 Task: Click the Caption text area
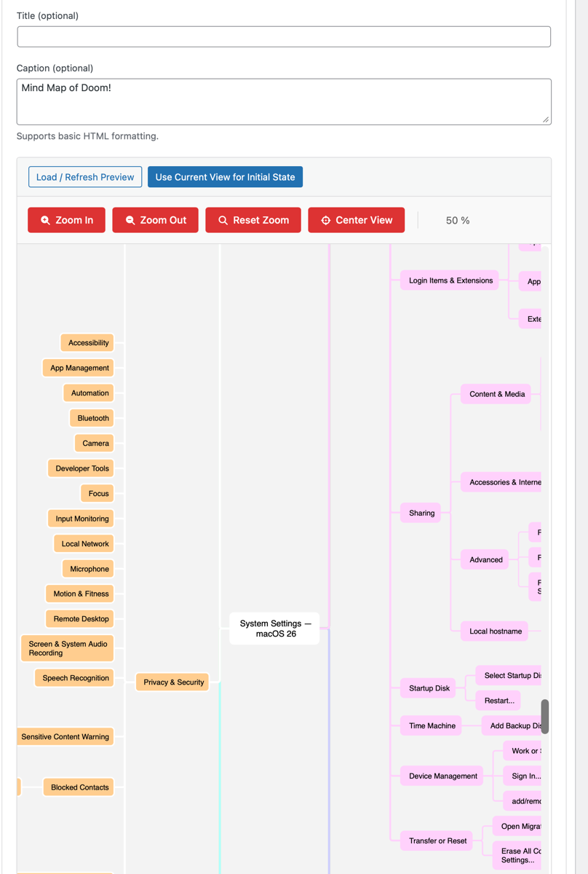[283, 98]
